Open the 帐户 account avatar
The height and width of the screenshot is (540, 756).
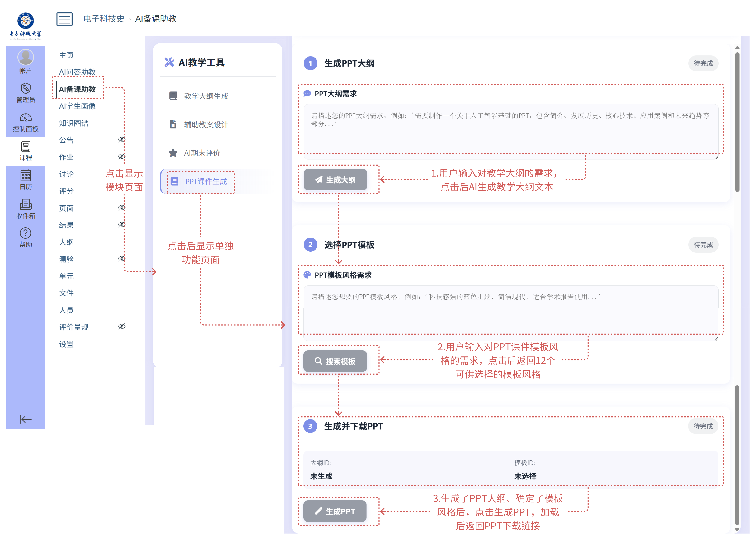pos(26,57)
